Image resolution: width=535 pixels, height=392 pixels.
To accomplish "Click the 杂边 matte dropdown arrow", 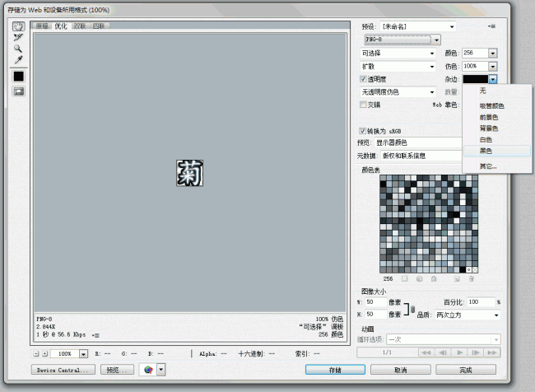I will pyautogui.click(x=493, y=79).
